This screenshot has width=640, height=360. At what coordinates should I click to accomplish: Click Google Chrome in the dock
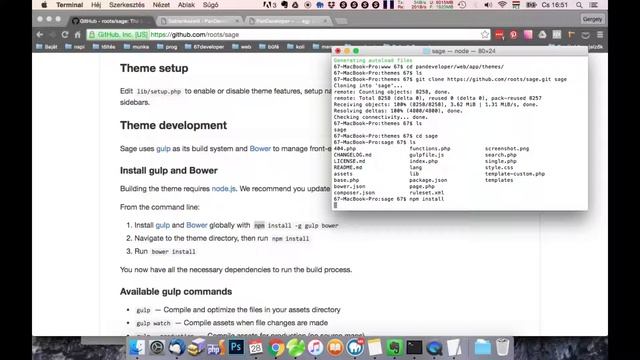276,347
